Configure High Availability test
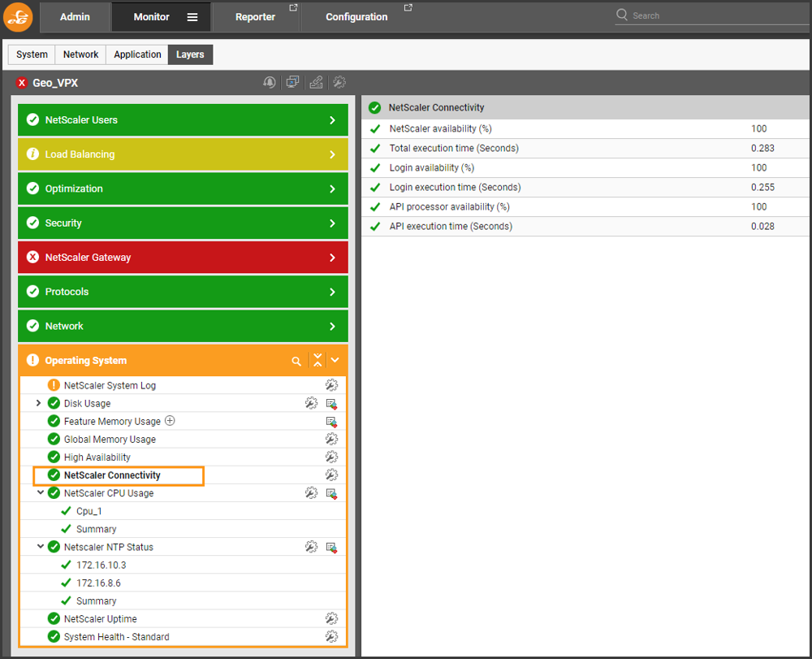812x659 pixels. (331, 457)
